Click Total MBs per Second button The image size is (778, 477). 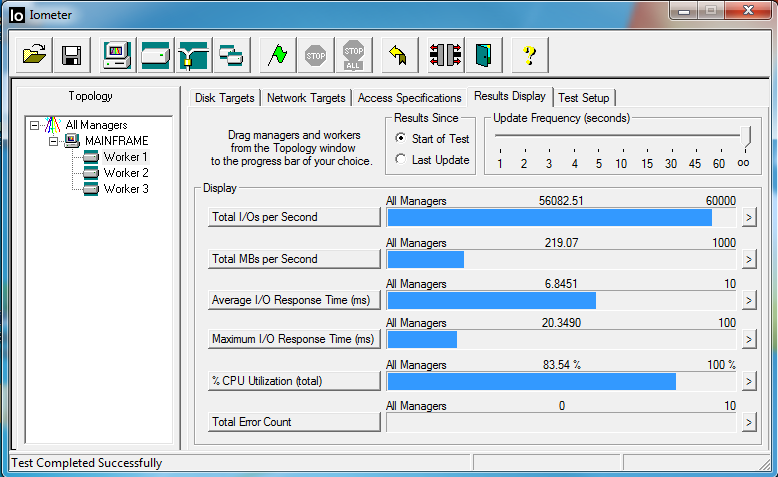pos(294,259)
